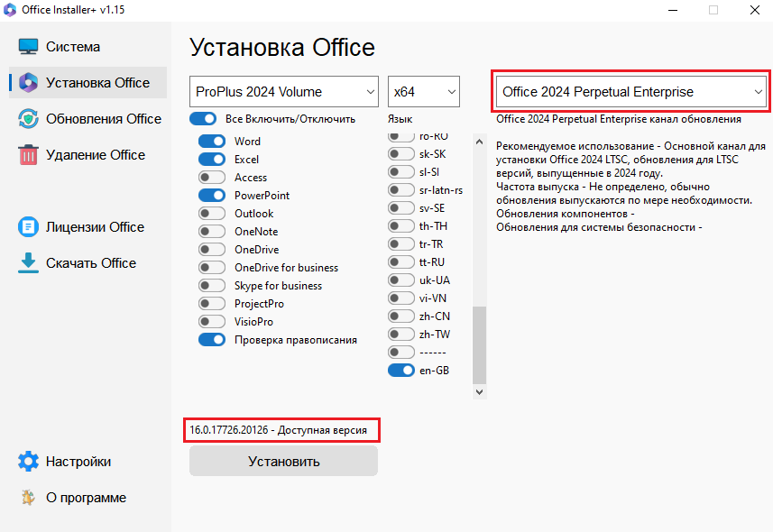Minimize the Office Installer+ window

[x=673, y=10]
